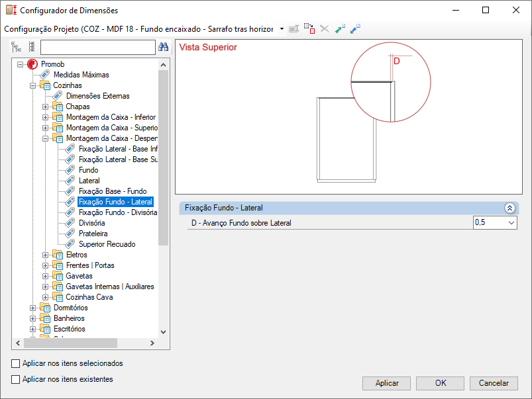Collapse the Fixação Fundo - Lateral section
The height and width of the screenshot is (399, 532).
tap(509, 208)
